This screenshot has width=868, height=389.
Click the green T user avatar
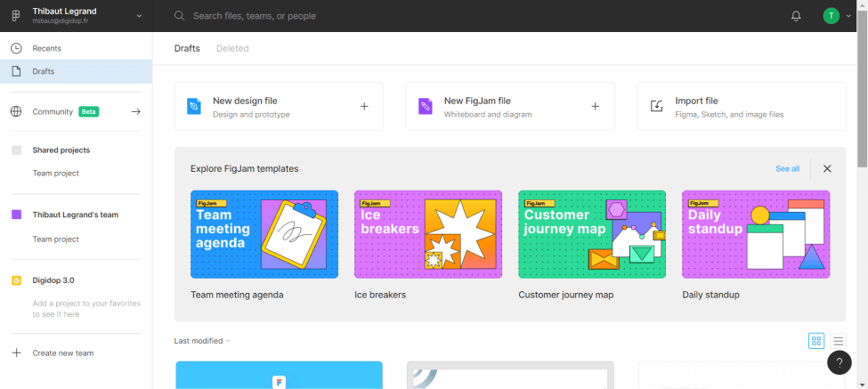pos(831,16)
